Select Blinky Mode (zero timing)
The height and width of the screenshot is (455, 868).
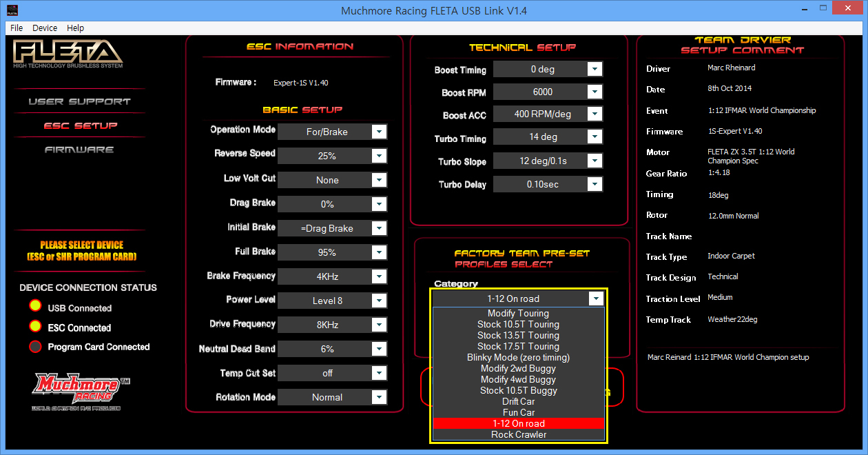[x=519, y=357]
